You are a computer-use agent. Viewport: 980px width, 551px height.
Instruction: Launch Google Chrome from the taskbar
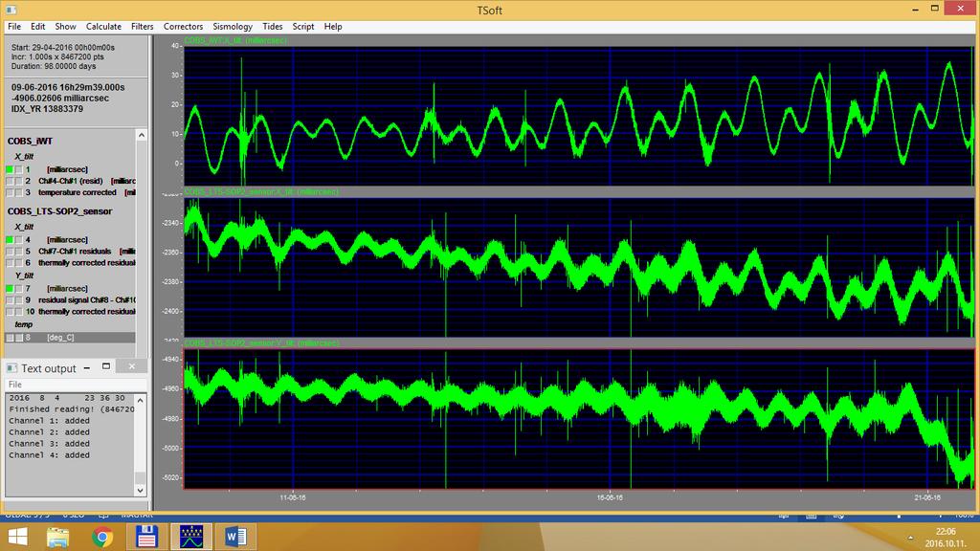102,537
